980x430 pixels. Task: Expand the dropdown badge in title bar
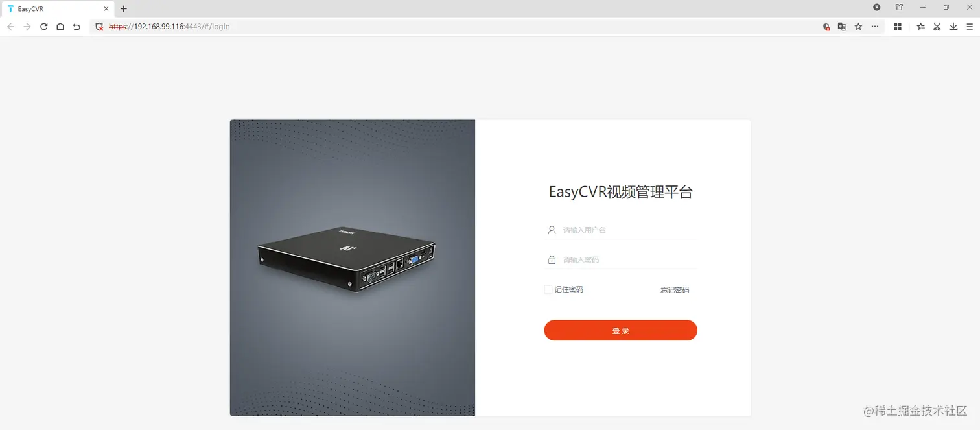(x=877, y=8)
